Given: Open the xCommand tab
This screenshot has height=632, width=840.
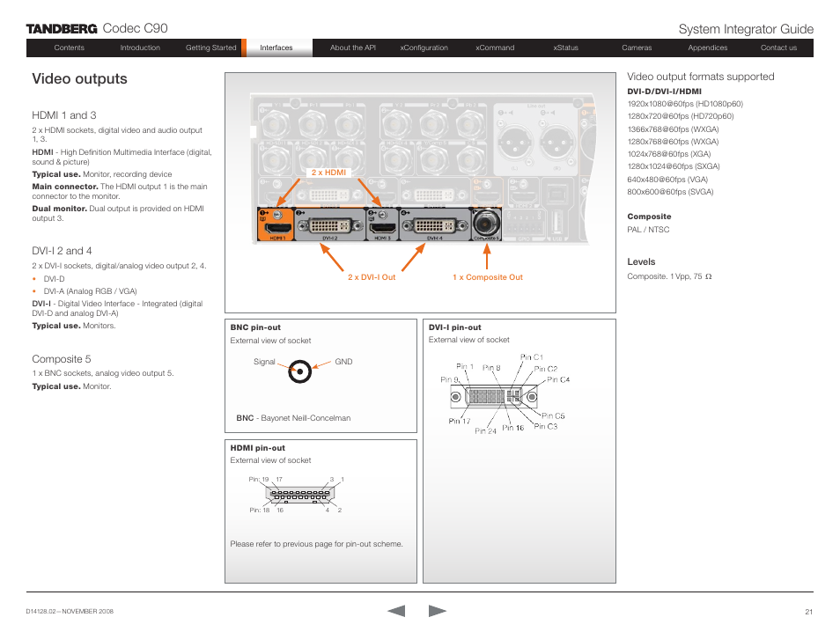Looking at the screenshot, I should 495,48.
